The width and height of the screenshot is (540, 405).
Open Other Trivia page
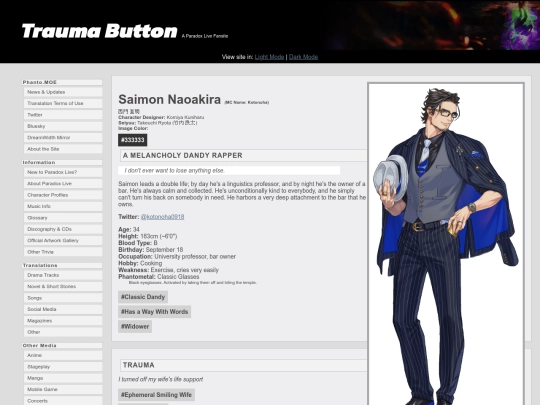63,252
